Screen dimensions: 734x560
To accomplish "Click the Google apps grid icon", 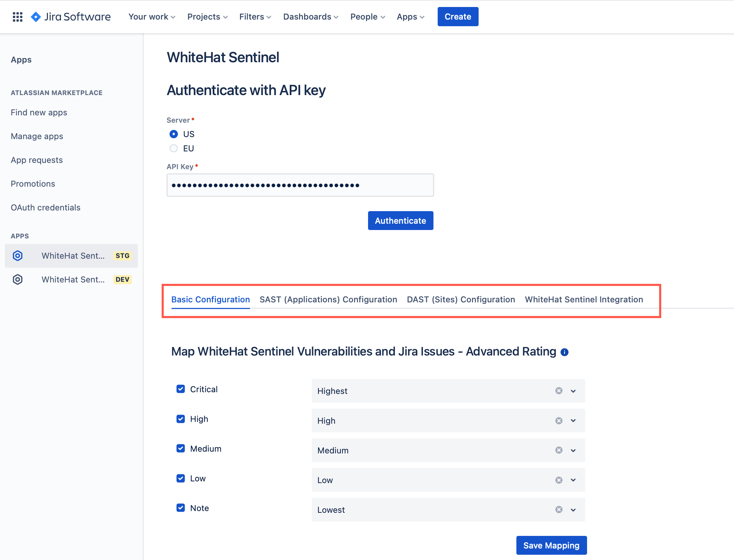I will 17,16.
